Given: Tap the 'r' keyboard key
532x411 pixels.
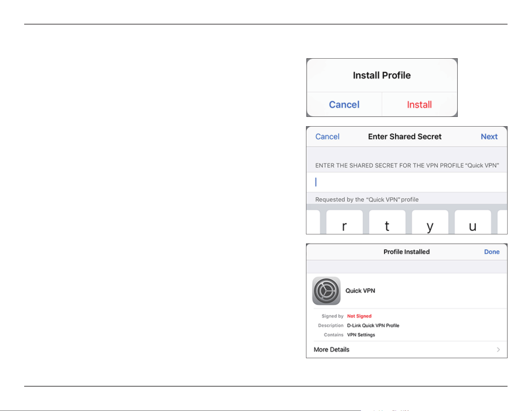Looking at the screenshot, I should pos(344,222).
